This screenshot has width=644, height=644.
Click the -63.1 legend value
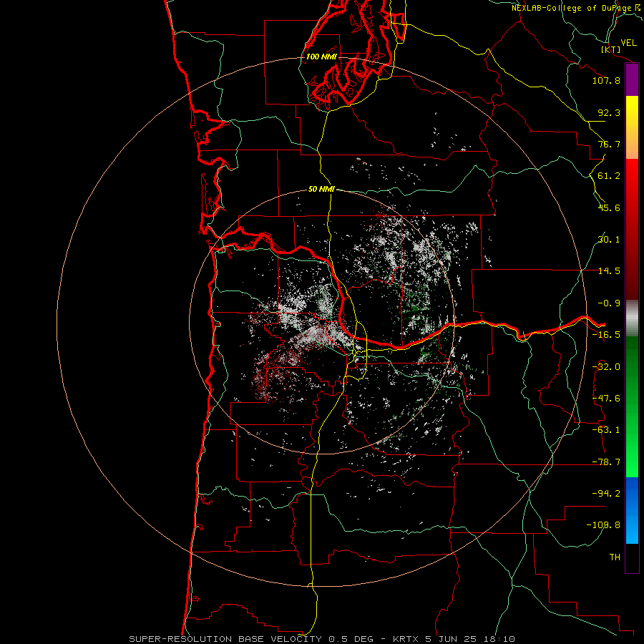(x=606, y=430)
